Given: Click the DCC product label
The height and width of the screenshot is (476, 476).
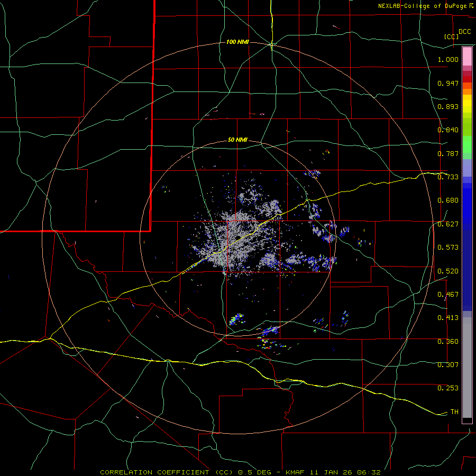Looking at the screenshot, I should [x=465, y=32].
